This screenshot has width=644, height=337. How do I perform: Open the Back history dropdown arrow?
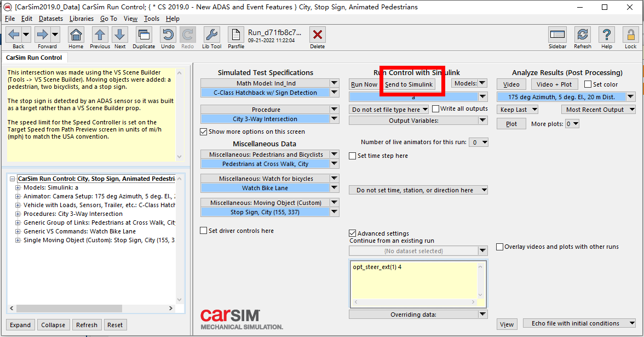coord(25,35)
